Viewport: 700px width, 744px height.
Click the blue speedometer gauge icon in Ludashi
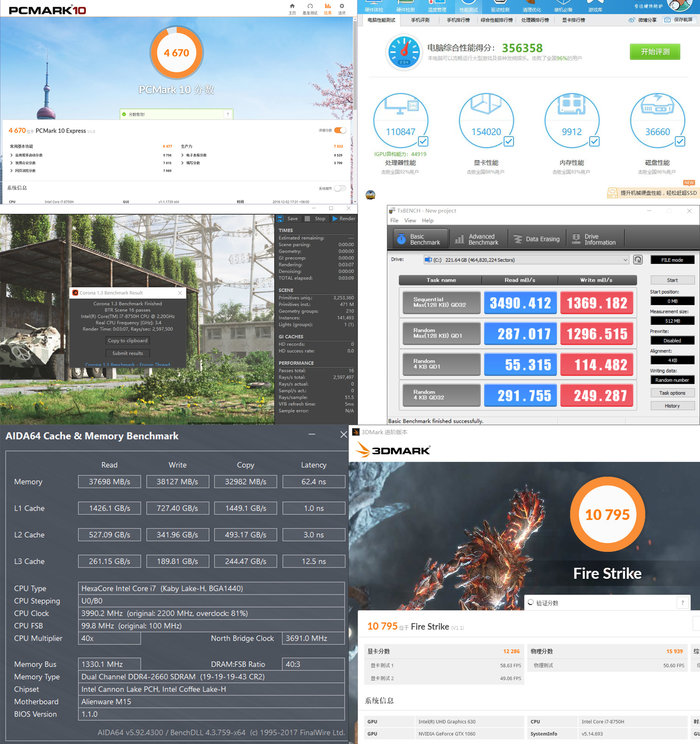pyautogui.click(x=404, y=52)
